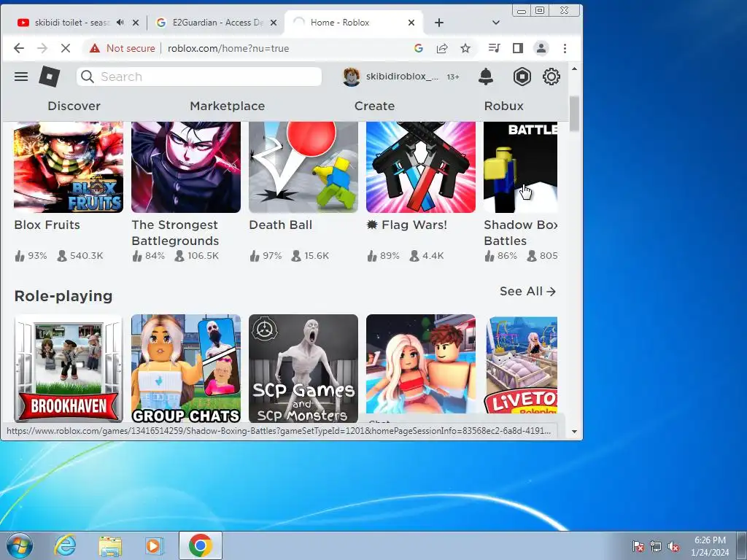Click the browser forward arrow

(x=42, y=48)
